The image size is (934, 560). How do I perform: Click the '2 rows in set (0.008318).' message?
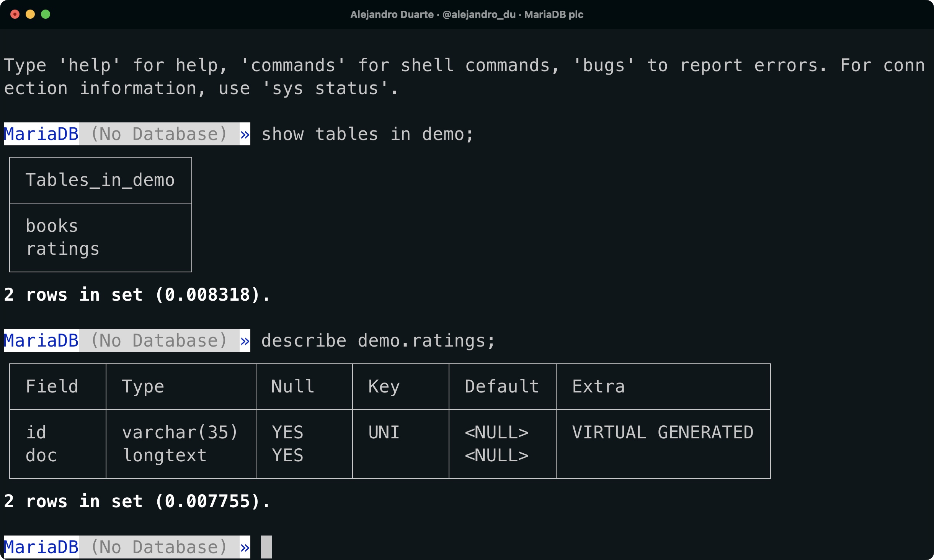click(137, 295)
